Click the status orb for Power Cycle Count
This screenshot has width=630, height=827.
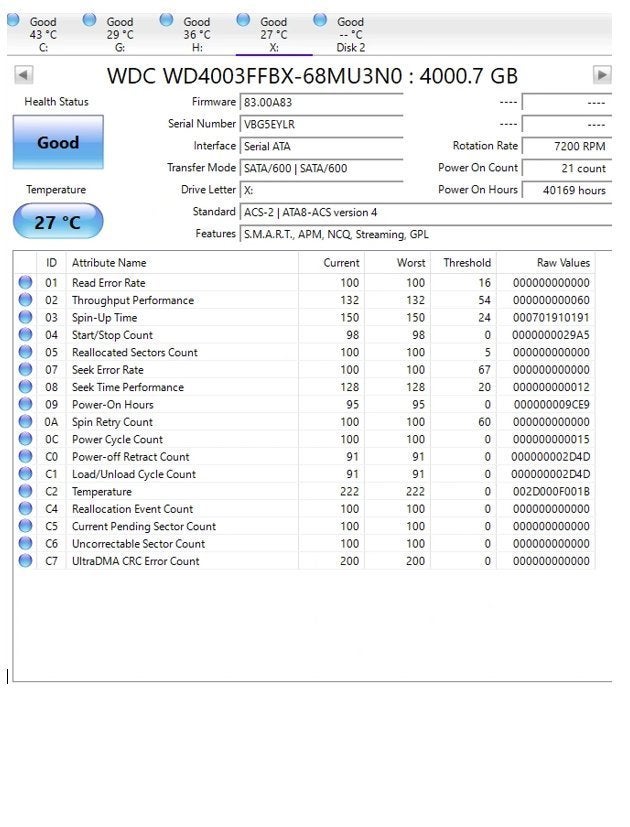[x=25, y=439]
